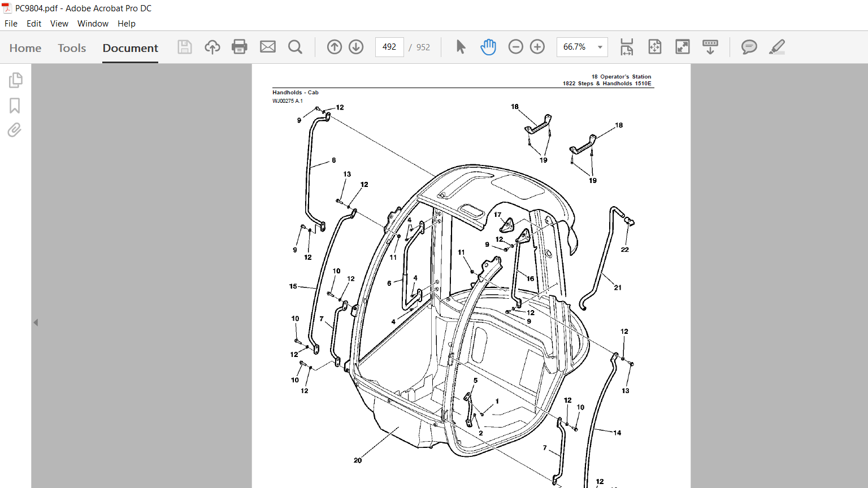Open the Attachments paperclip panel
868x488 pixels.
(15, 130)
